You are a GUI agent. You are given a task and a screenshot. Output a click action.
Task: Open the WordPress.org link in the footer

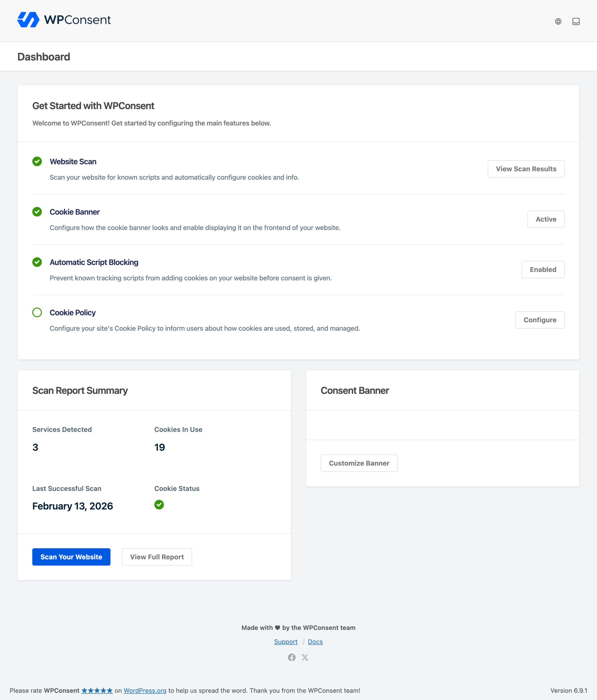[x=145, y=690]
